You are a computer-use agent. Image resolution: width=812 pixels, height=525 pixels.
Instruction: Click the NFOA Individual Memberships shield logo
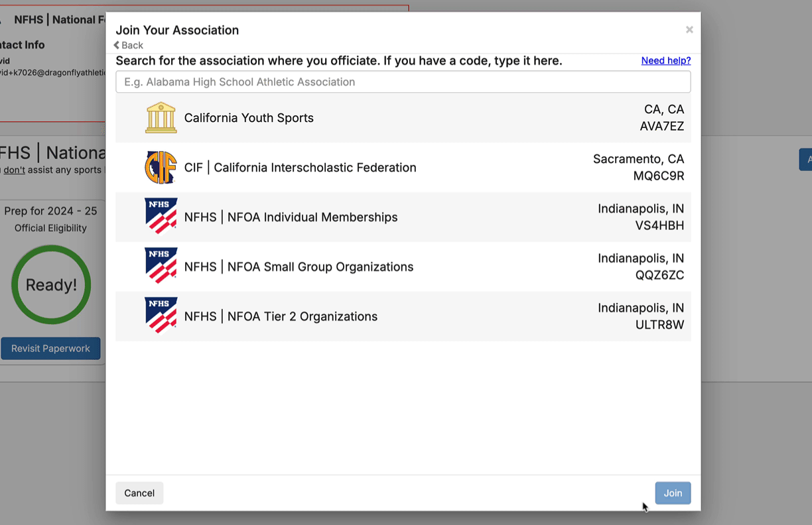pyautogui.click(x=161, y=217)
